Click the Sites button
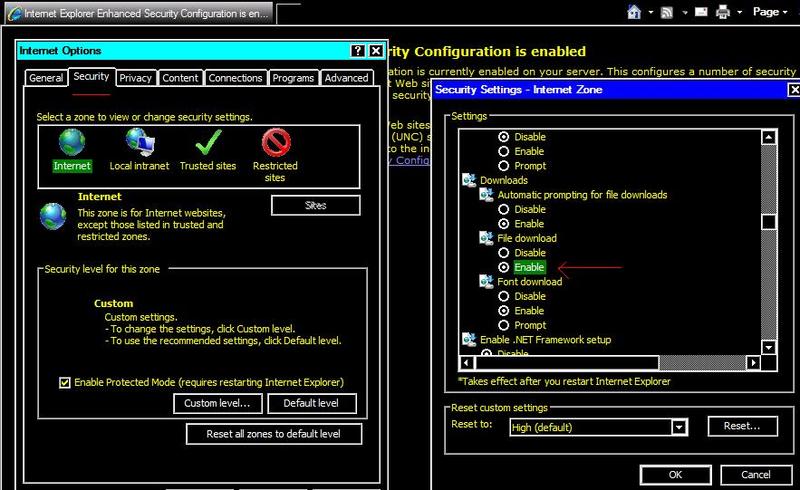 tap(316, 205)
